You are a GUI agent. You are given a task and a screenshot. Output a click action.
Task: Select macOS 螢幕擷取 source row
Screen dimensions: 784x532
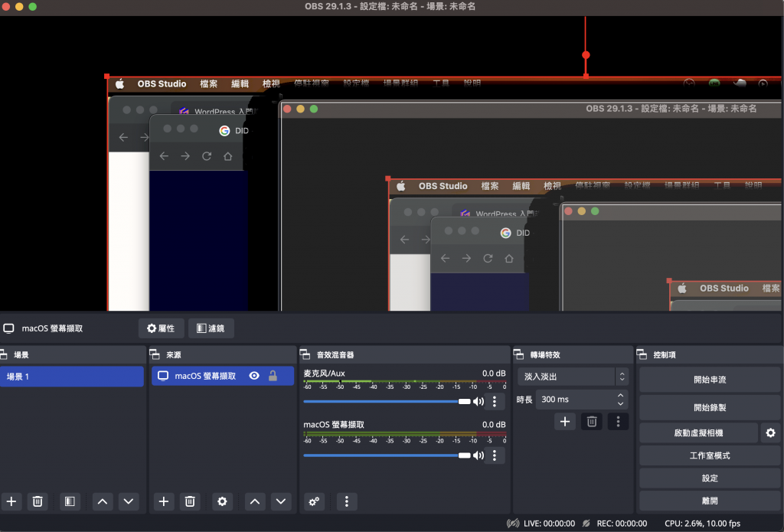click(x=223, y=376)
